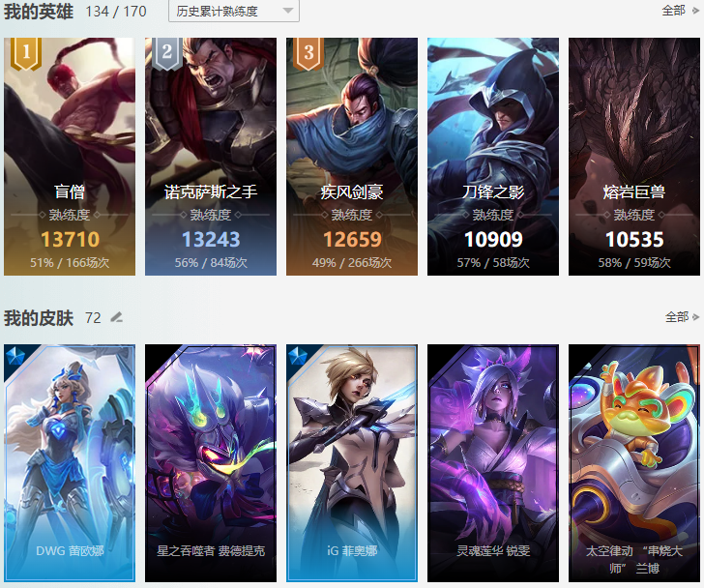Image resolution: width=704 pixels, height=588 pixels.
Task: Click the silver rank 2 badge
Action: tap(167, 54)
